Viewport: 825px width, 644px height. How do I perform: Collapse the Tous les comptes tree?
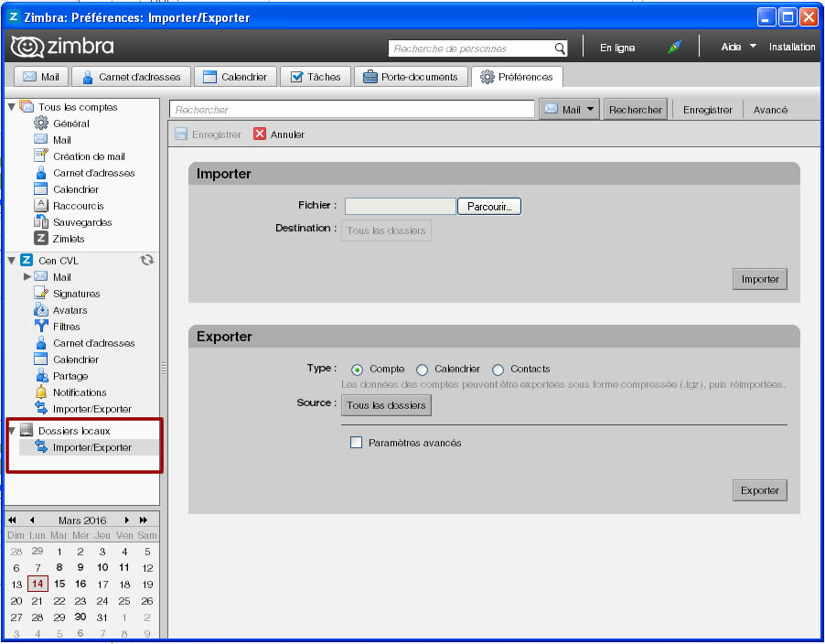coord(12,107)
